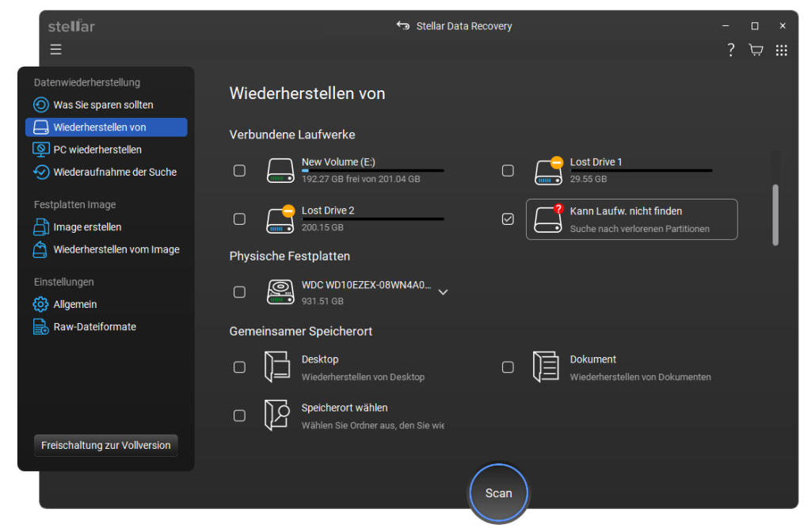This screenshot has width=811, height=532.
Task: Select Image erstellen in sidebar
Action: pos(87,227)
